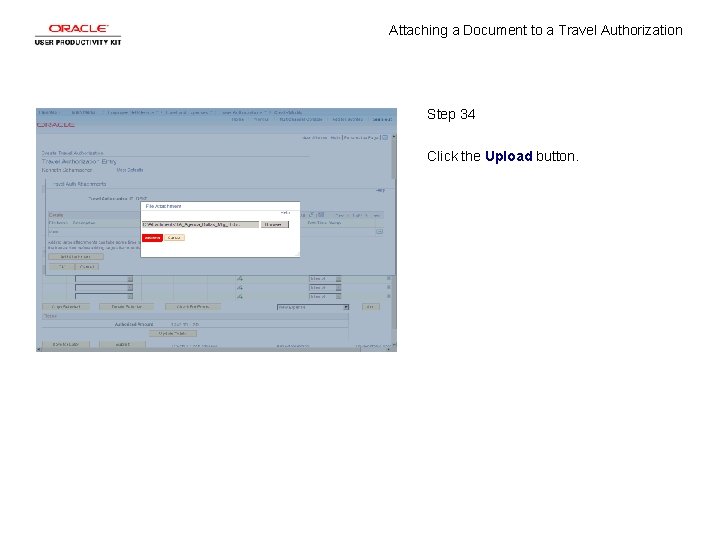Open the first row's Select dropdown

coord(325,279)
